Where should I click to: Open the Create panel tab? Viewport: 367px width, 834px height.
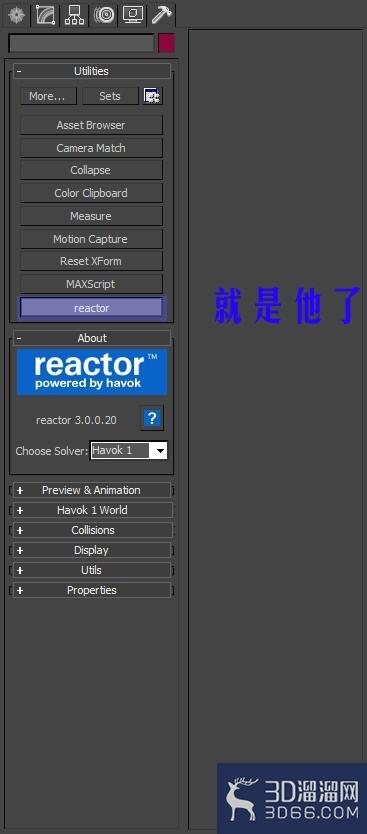16,15
